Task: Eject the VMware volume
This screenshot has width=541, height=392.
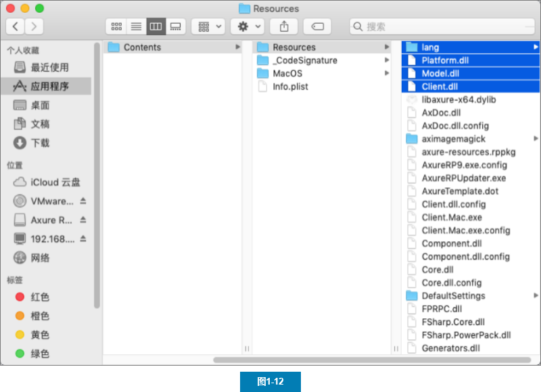Action: tap(83, 201)
